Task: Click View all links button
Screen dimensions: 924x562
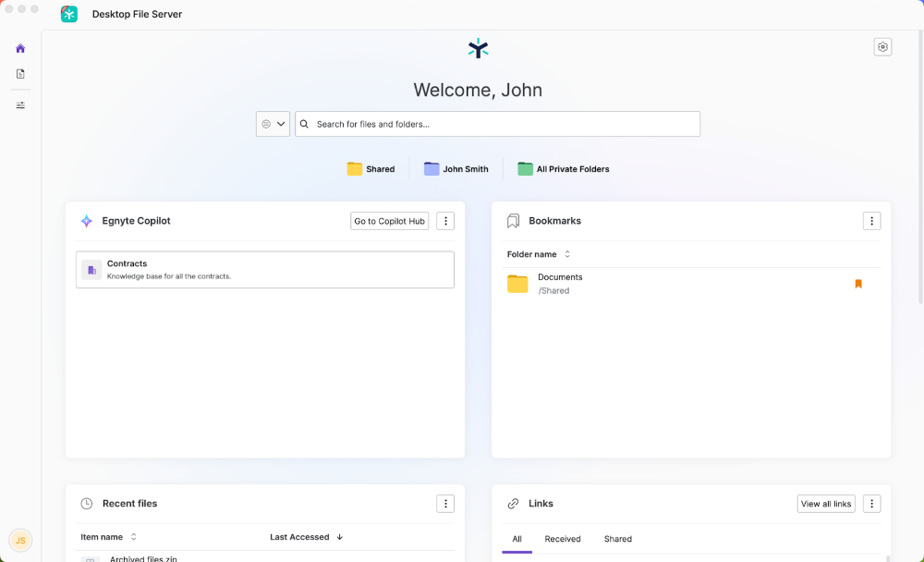Action: click(825, 504)
